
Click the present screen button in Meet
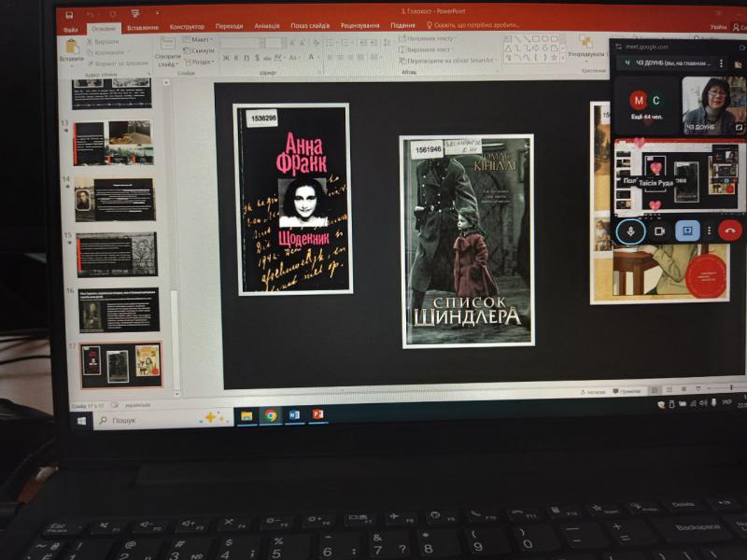point(687,230)
